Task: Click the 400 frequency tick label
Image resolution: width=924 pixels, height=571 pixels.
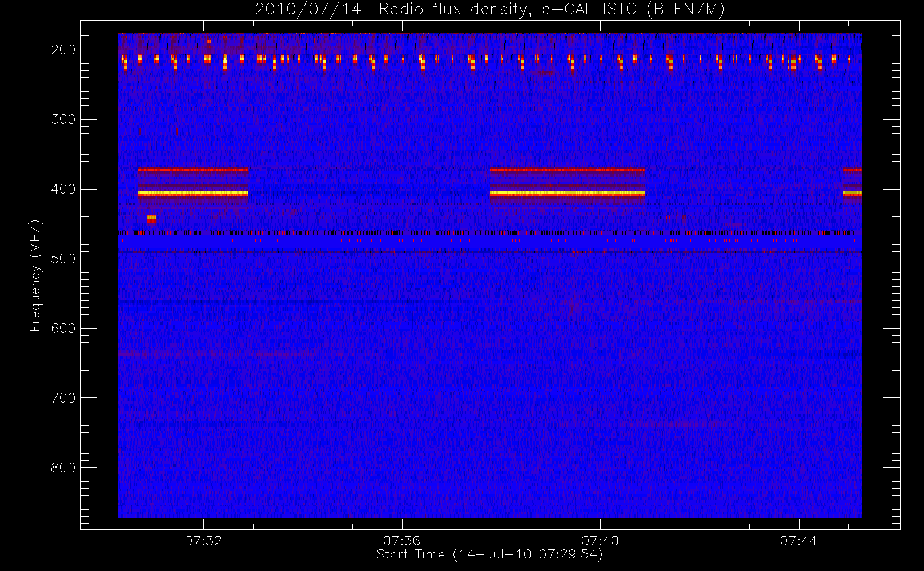Action: point(63,189)
